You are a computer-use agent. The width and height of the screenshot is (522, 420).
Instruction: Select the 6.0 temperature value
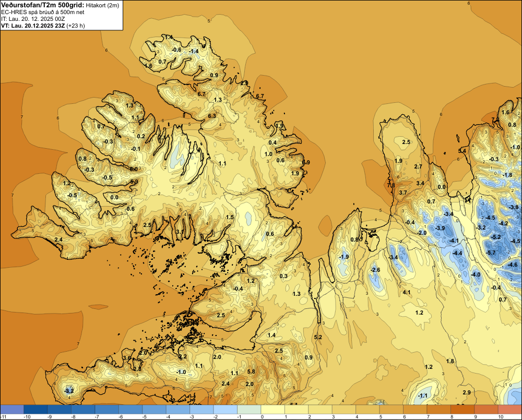134,169
